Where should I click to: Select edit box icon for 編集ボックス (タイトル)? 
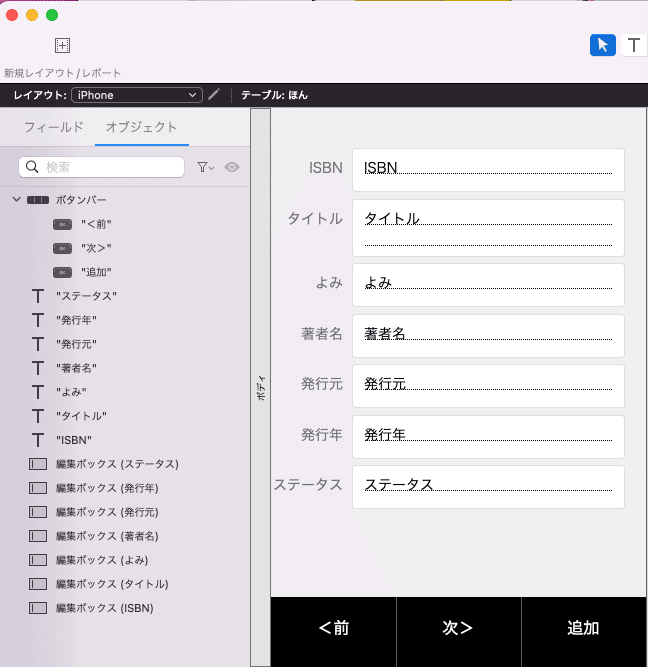point(38,584)
